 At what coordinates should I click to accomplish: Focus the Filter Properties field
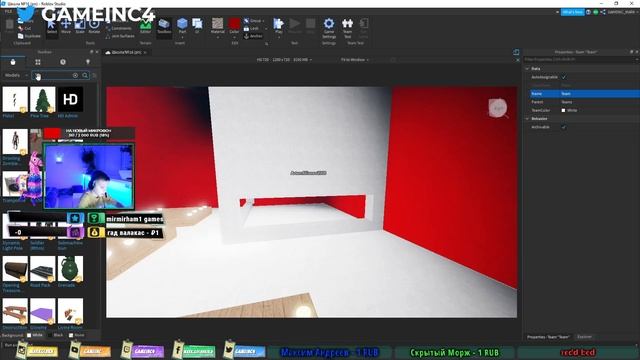tap(580, 60)
